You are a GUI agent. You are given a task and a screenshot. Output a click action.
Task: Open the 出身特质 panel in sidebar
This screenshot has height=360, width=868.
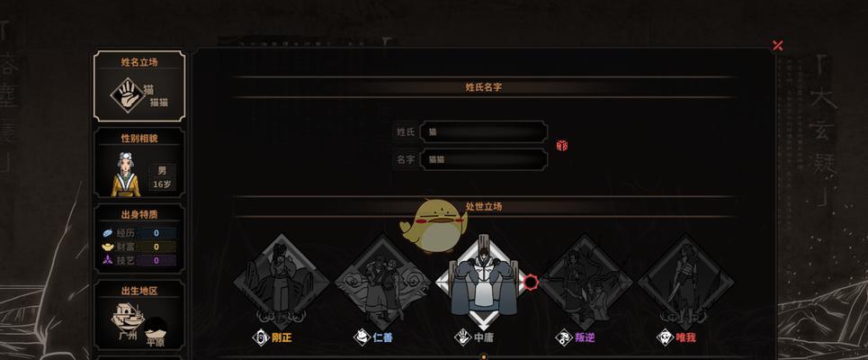[x=139, y=238]
